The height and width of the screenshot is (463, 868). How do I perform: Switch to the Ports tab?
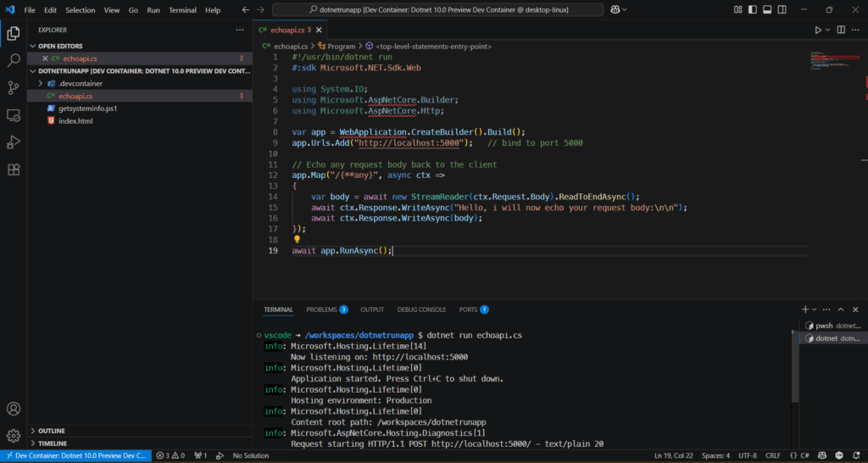(474, 310)
